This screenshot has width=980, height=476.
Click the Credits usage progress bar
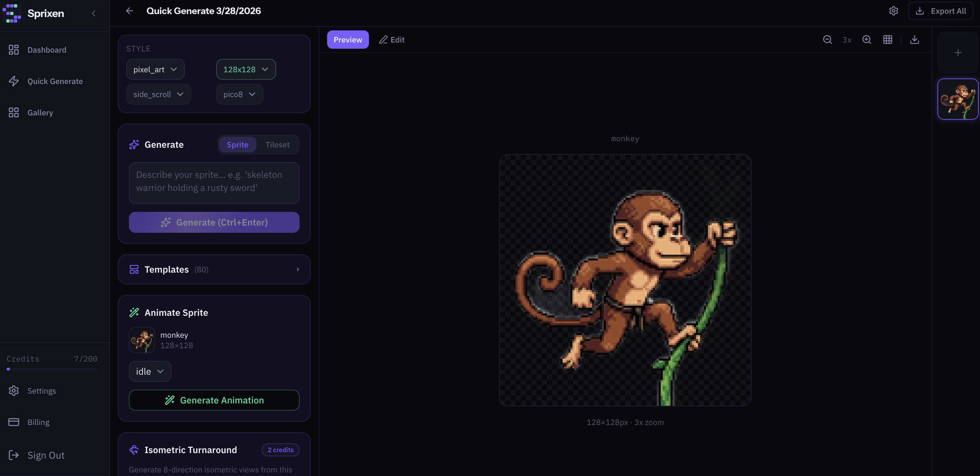52,369
